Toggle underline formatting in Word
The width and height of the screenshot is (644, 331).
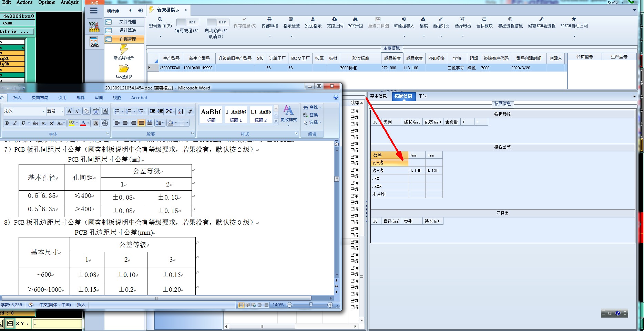[x=23, y=123]
